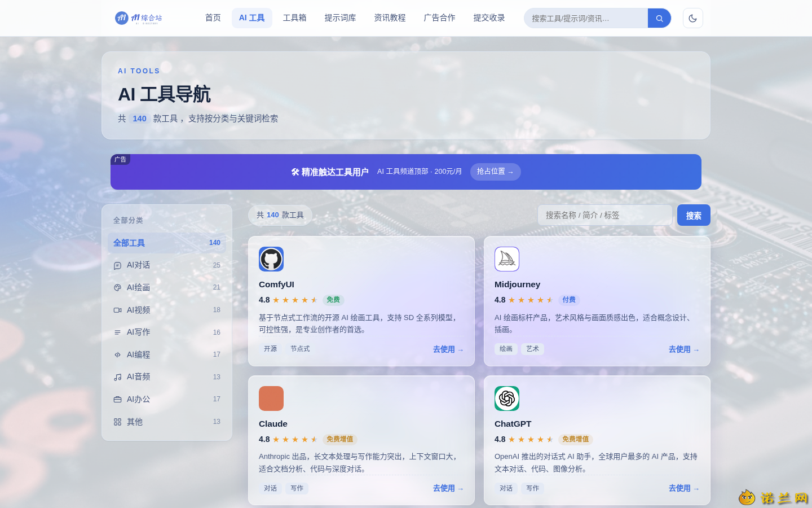The height and width of the screenshot is (508, 812).
Task: Go to the 首页 nav item
Action: pyautogui.click(x=213, y=18)
